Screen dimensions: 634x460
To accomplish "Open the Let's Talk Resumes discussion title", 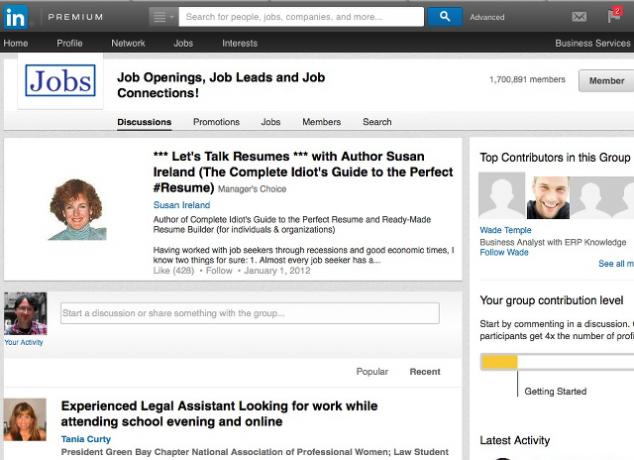I will [303, 172].
